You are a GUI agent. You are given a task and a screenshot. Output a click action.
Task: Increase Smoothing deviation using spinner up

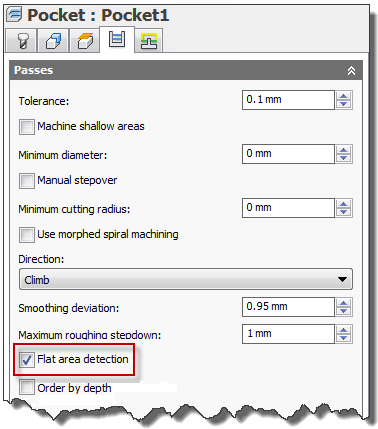[x=344, y=303]
